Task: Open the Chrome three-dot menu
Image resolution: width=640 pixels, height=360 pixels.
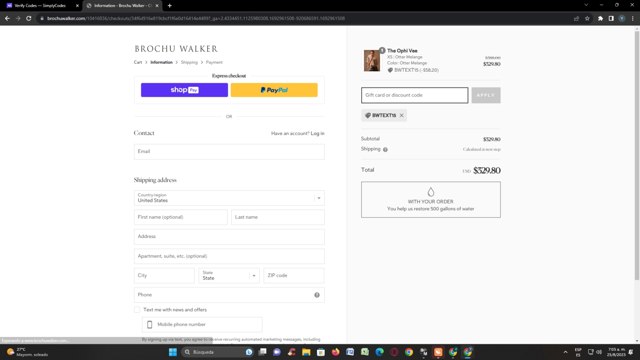Action: click(x=633, y=18)
